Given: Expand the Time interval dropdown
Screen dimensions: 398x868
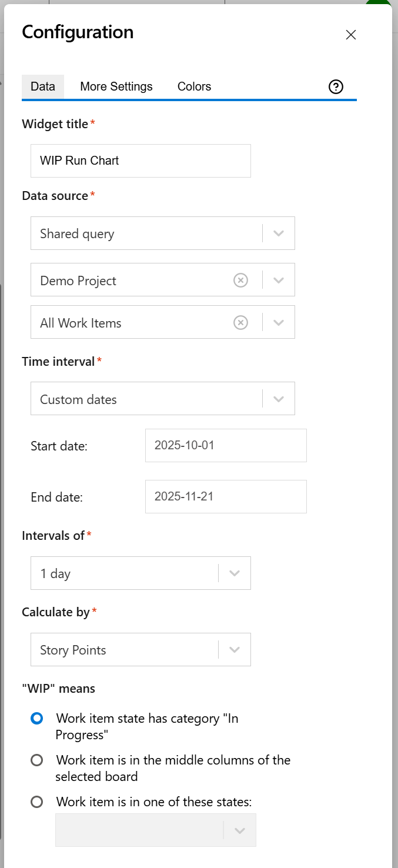Looking at the screenshot, I should pos(279,398).
